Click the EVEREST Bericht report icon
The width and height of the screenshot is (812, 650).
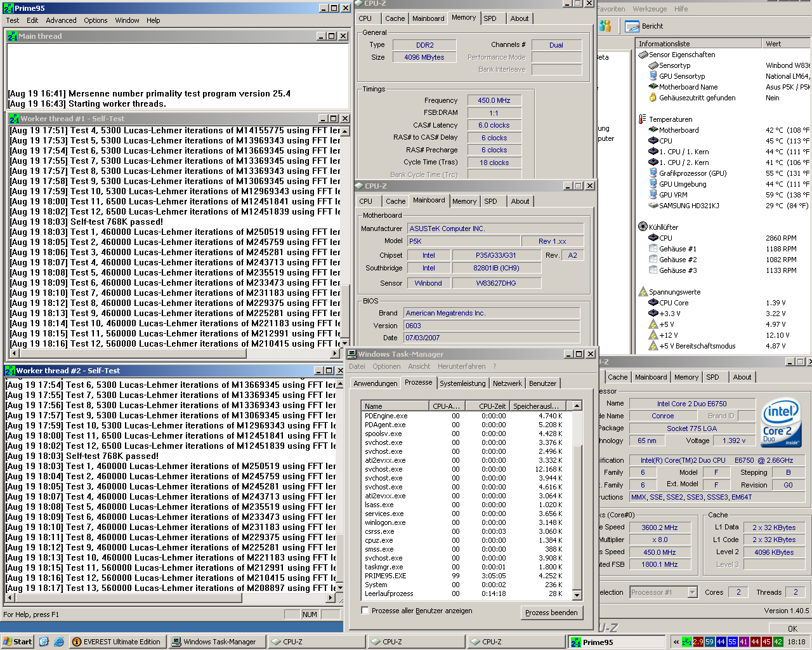click(632, 26)
